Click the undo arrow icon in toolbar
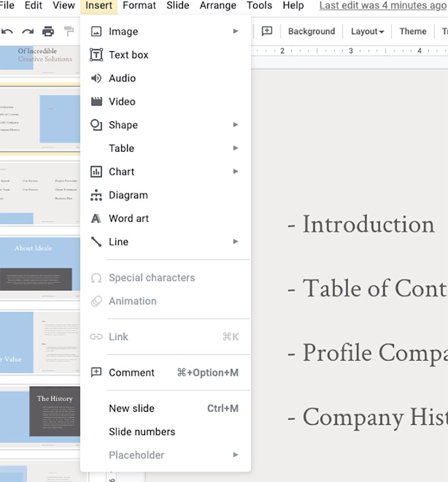 (7, 32)
